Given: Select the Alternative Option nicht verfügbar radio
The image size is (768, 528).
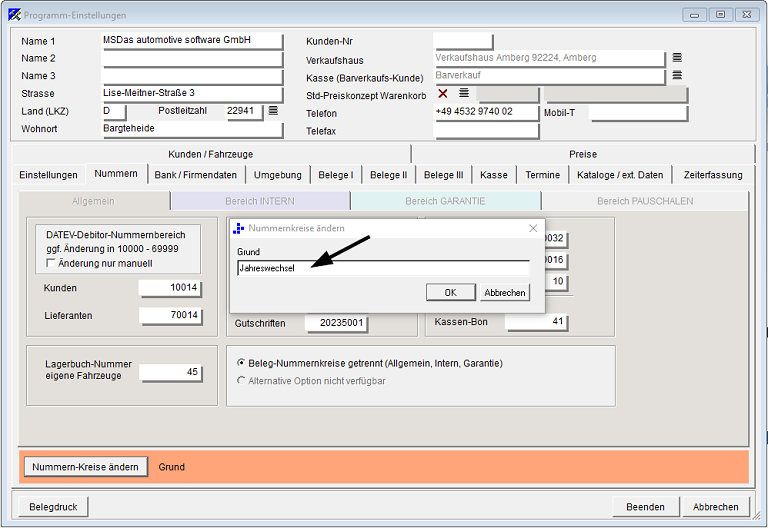Looking at the screenshot, I should tap(241, 381).
